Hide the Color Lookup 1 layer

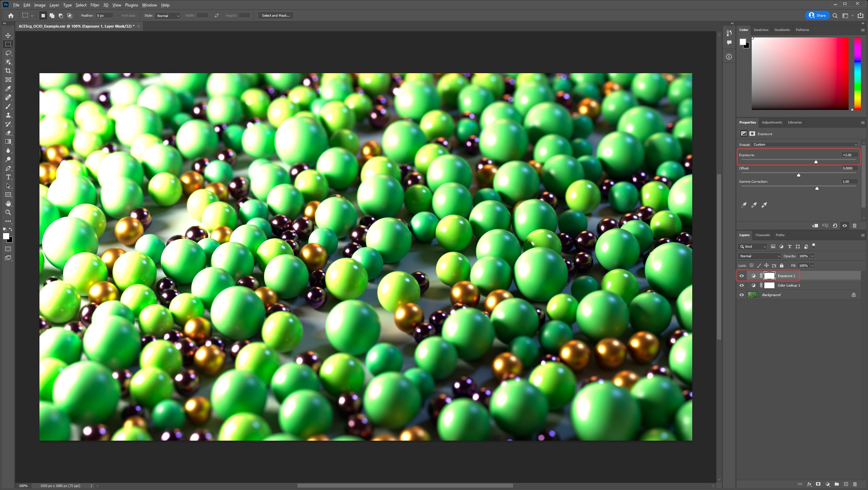742,285
